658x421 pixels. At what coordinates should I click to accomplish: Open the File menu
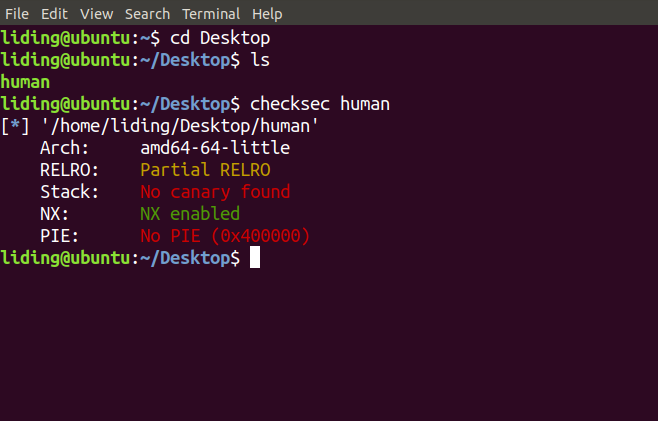(17, 14)
